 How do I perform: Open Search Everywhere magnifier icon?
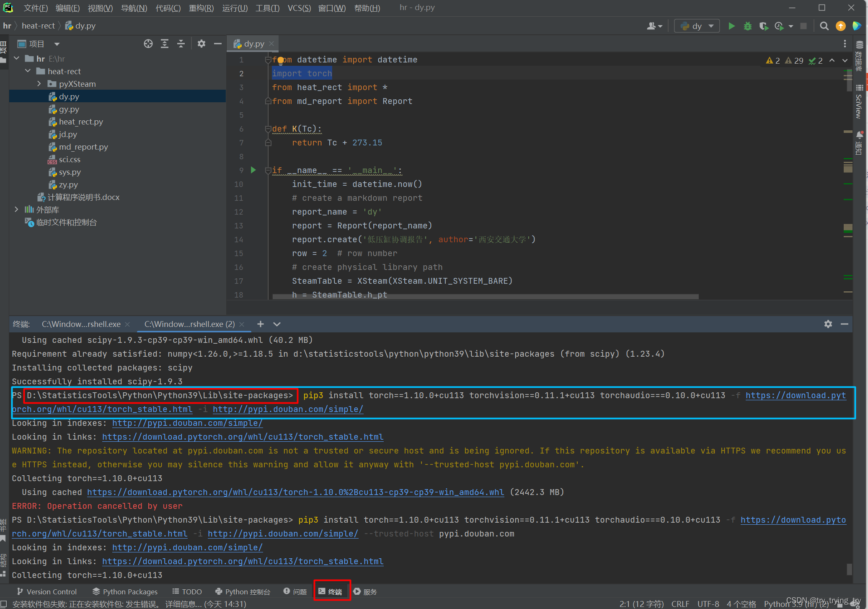tap(824, 26)
